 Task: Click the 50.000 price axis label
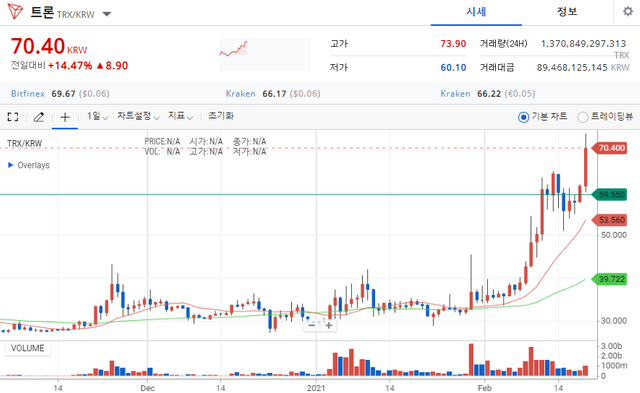(613, 235)
